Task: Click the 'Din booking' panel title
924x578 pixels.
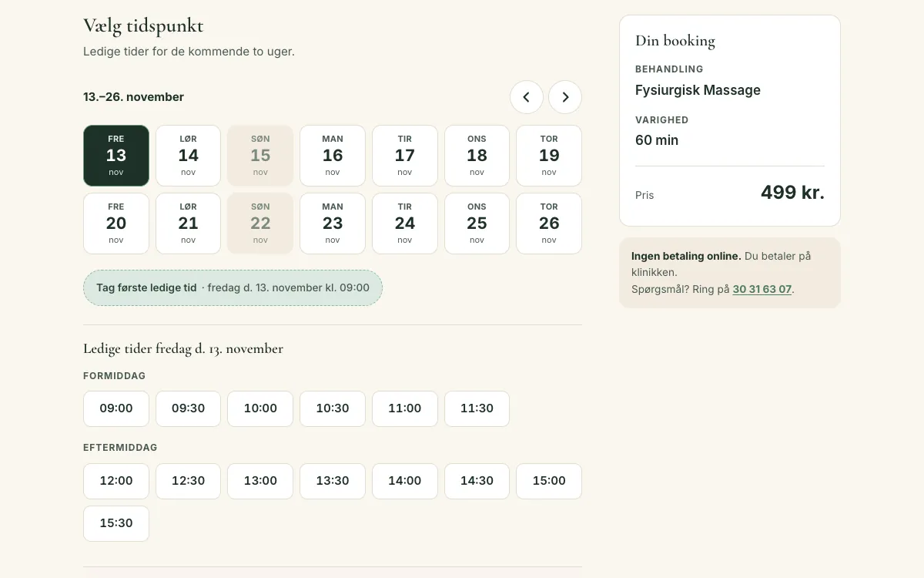Action: pos(675,41)
